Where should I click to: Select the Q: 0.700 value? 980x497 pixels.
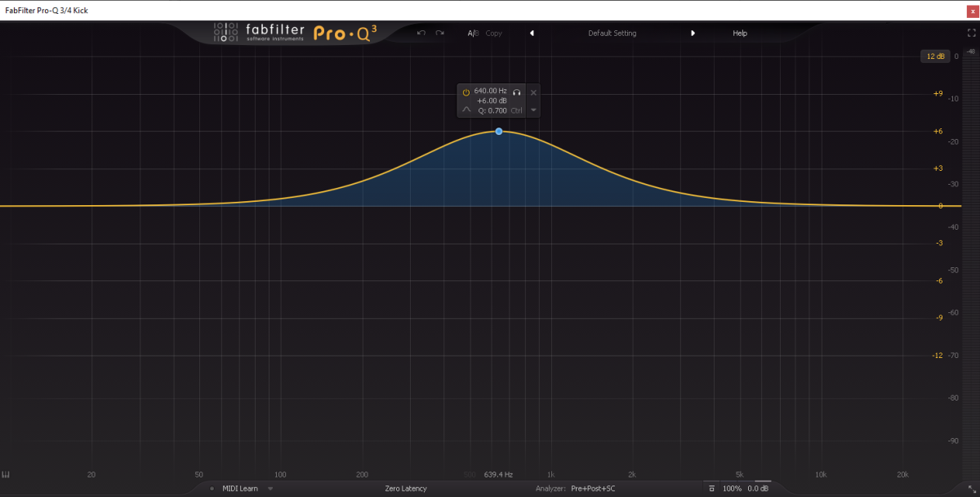(x=492, y=110)
